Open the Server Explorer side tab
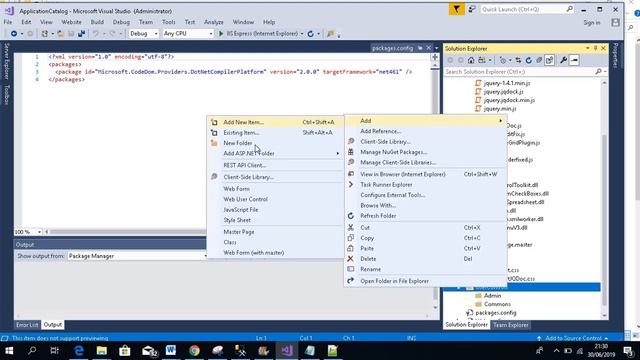640x360 pixels. coord(6,61)
